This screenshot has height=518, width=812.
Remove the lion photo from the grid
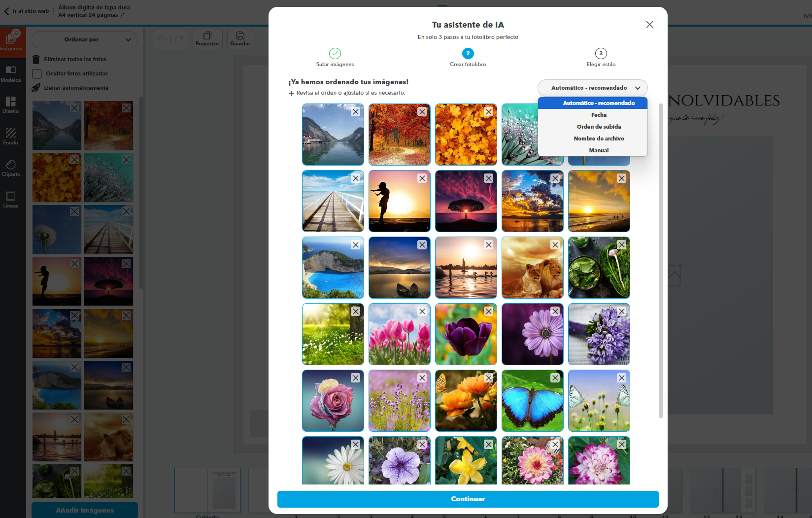click(x=555, y=245)
